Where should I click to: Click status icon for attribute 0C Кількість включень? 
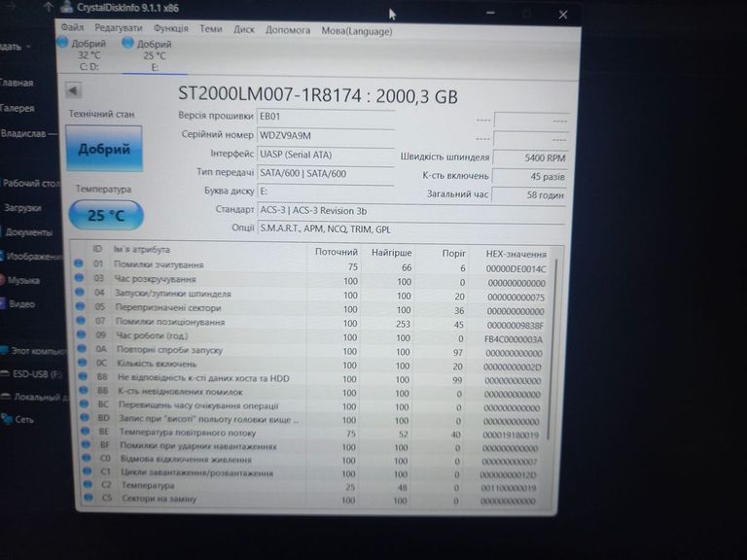83,363
